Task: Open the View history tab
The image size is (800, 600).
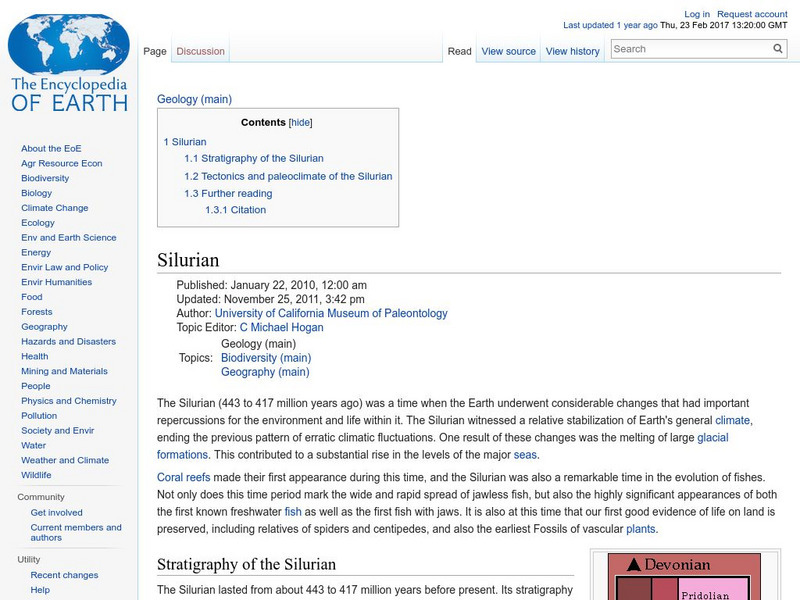Action: click(572, 51)
